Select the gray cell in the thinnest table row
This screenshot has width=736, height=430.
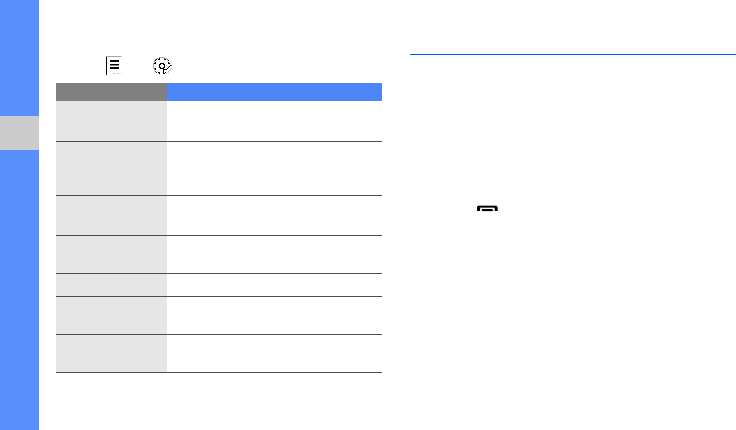[111, 285]
